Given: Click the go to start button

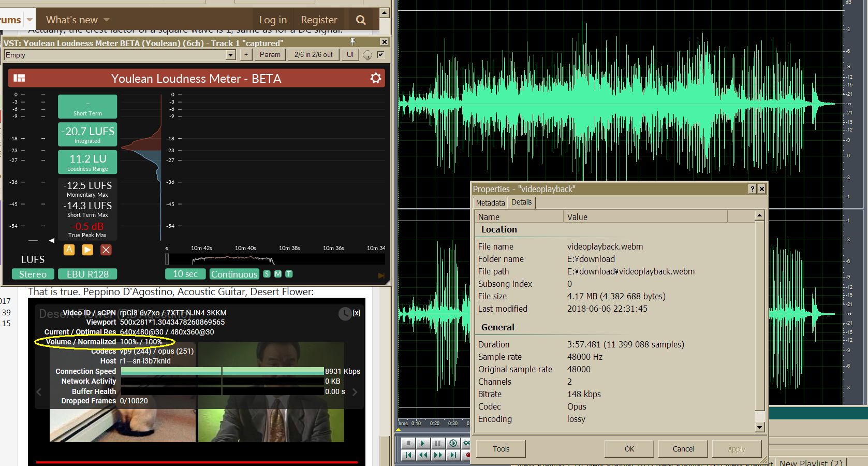Looking at the screenshot, I should click(408, 455).
